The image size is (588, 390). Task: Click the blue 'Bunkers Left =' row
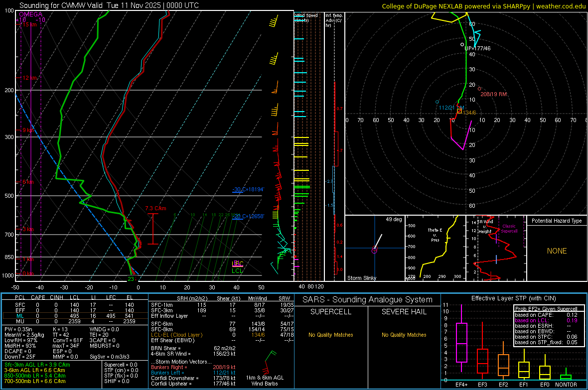pos(193,373)
